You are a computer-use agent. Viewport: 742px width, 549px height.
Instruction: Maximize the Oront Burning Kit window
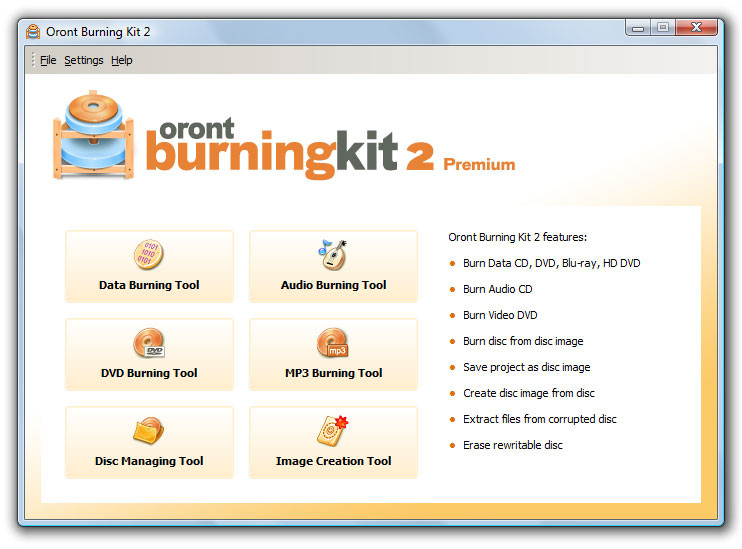(x=663, y=27)
